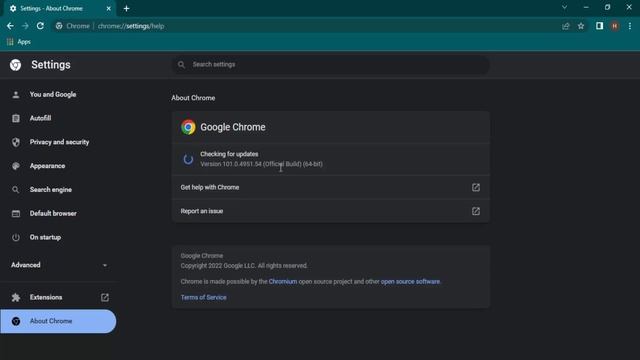Close the Settings - About Chrome tab
The image size is (640, 360).
tap(109, 9)
